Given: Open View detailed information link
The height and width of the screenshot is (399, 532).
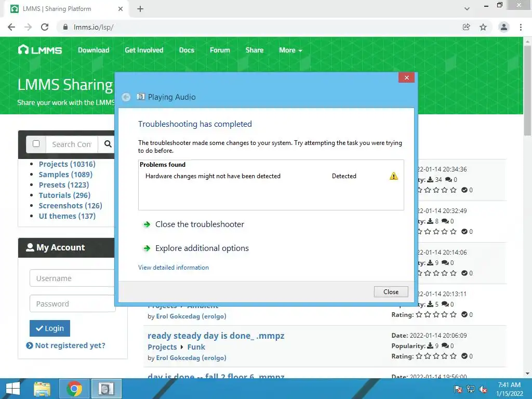Looking at the screenshot, I should (174, 268).
